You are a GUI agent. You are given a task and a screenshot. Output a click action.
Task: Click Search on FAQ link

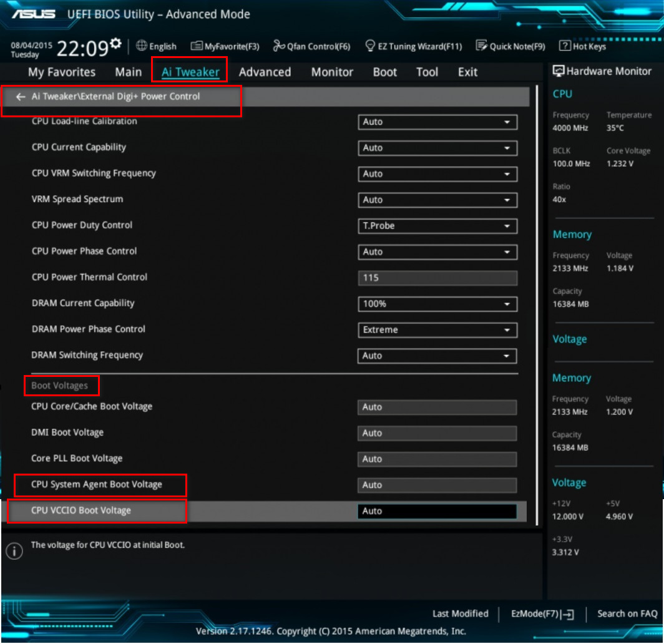coord(627,614)
